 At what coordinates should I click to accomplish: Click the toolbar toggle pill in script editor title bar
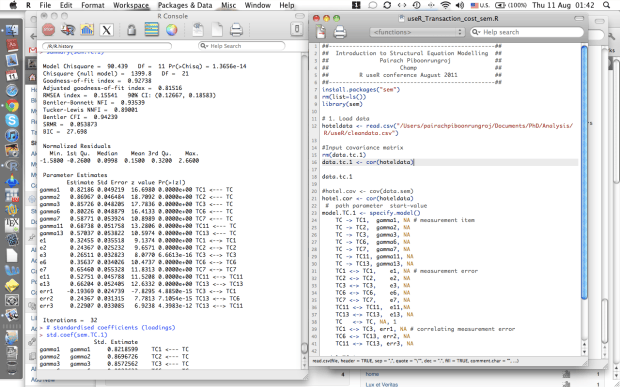point(579,18)
